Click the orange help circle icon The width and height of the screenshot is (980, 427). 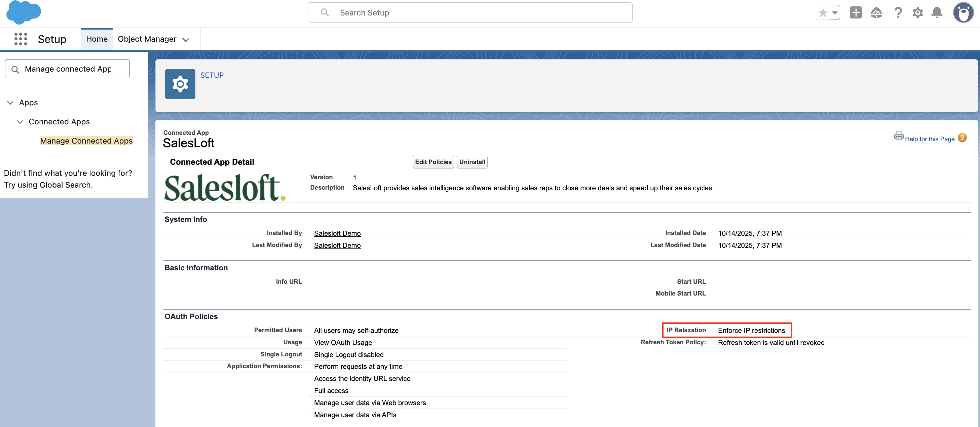(962, 138)
